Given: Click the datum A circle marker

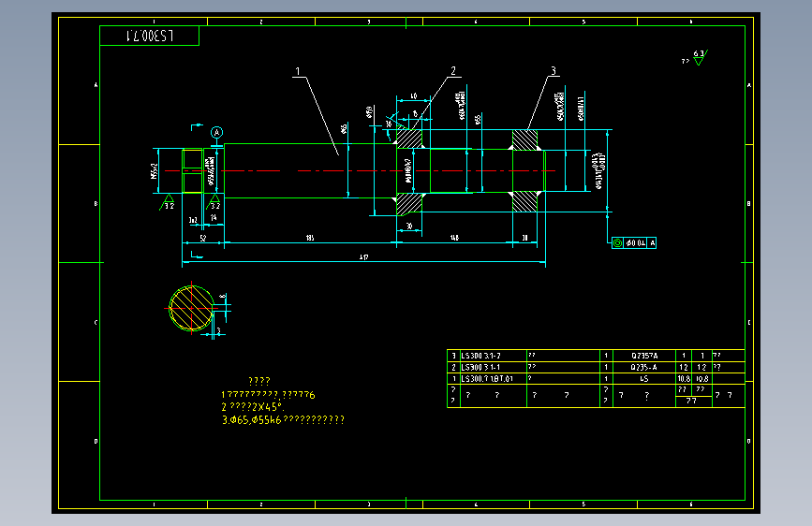Looking at the screenshot, I should click(x=216, y=133).
